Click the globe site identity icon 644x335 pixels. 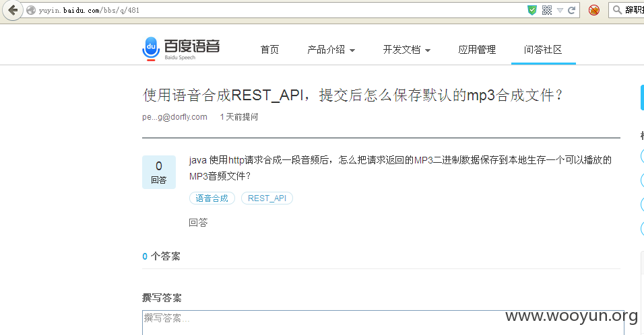[31, 10]
